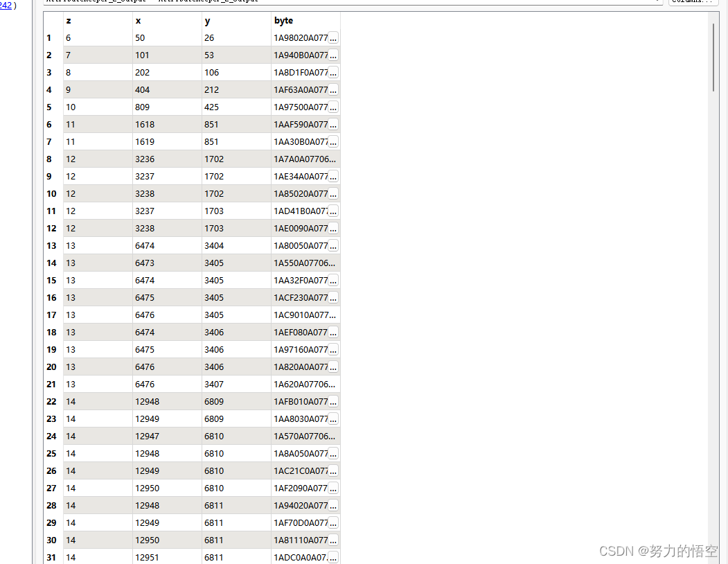Select z cell with value 6
Viewport: 728px width, 564px height.
[98, 37]
